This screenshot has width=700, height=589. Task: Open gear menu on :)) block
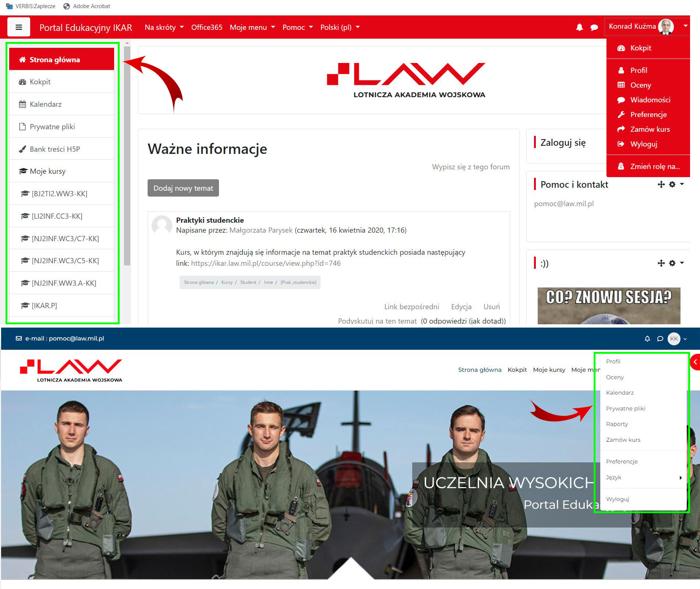pos(676,263)
